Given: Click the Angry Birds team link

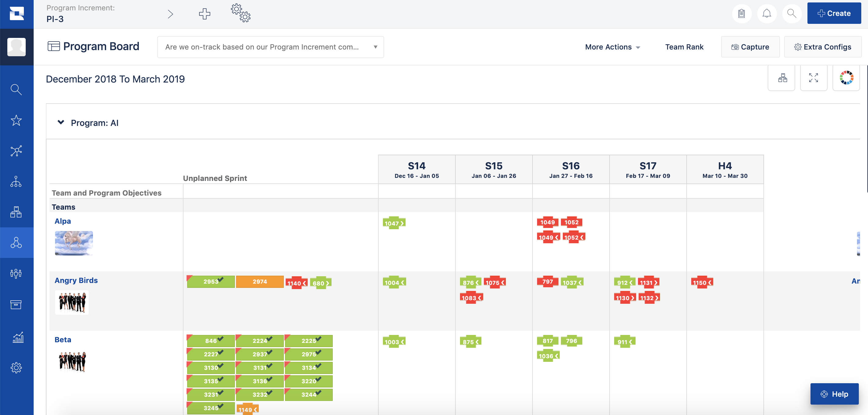Looking at the screenshot, I should (x=76, y=280).
